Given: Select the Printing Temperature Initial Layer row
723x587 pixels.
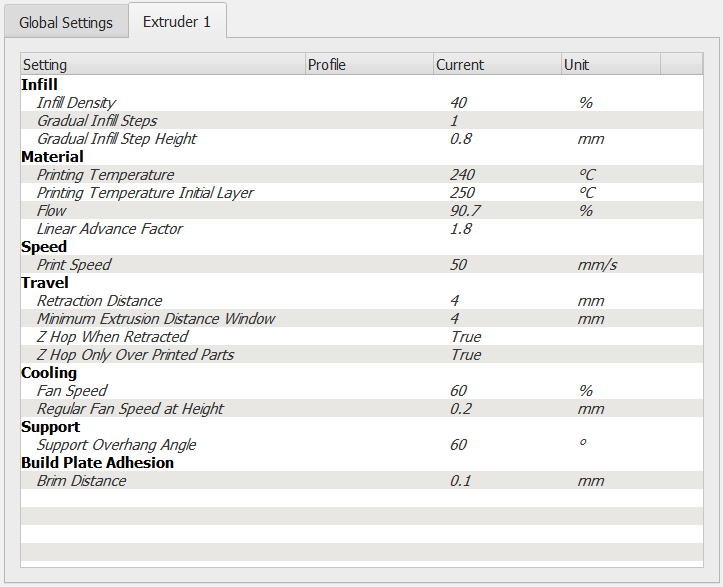Looking at the screenshot, I should 362,192.
